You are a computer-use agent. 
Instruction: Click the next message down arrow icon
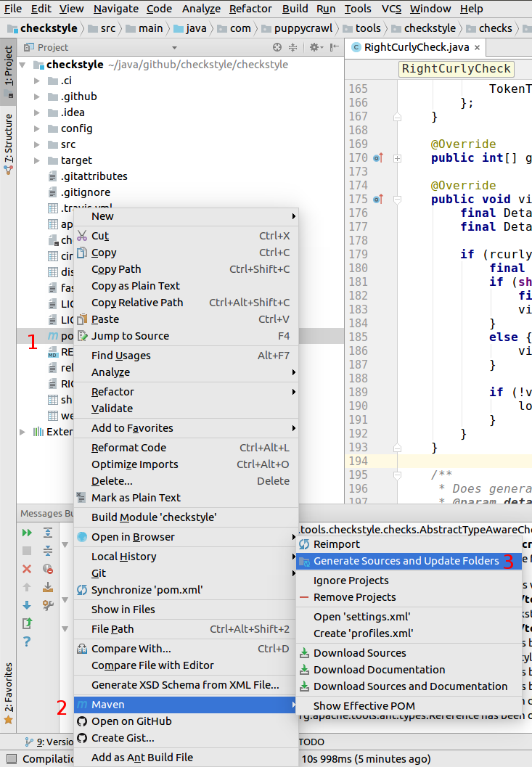27,604
